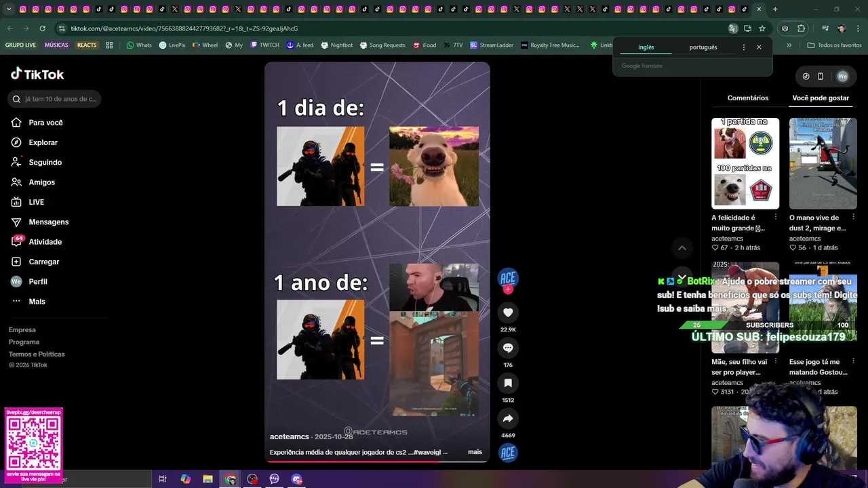
Task: Switch to Comentários tab
Action: tap(748, 98)
